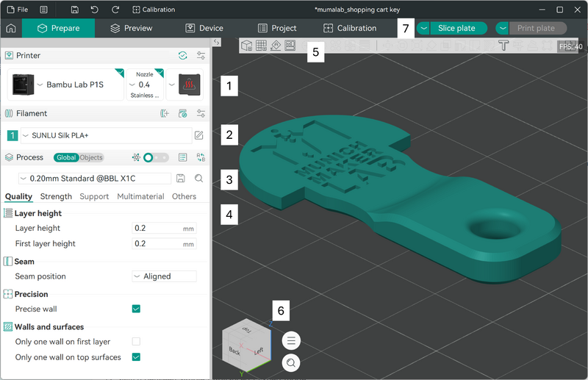Open filament settings sliders icon
This screenshot has width=588, height=380.
[201, 114]
